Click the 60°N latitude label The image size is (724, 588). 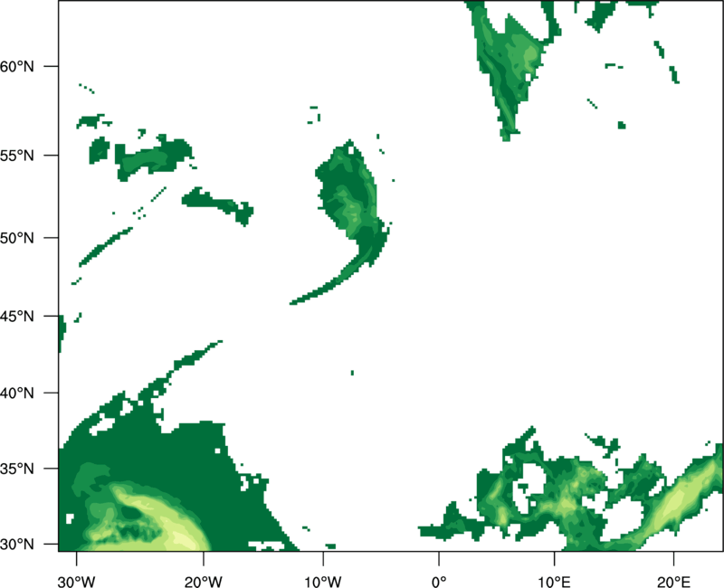tap(17, 66)
